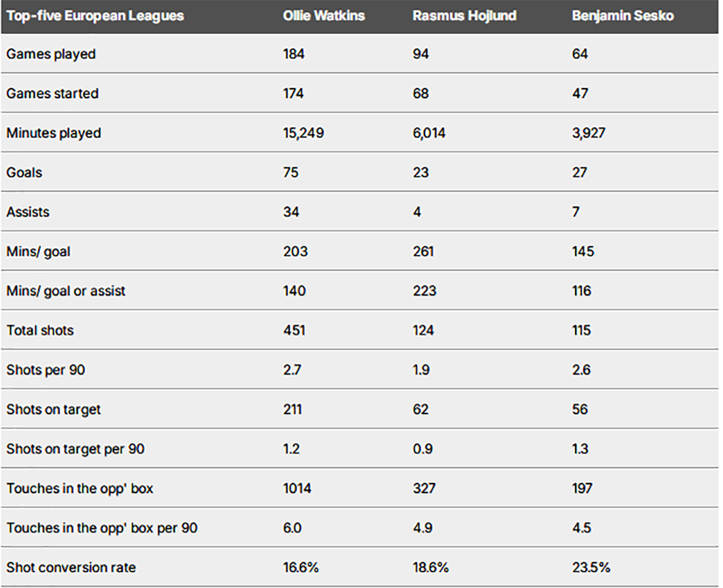Select the Games played row label
This screenshot has width=723, height=588.
[51, 54]
